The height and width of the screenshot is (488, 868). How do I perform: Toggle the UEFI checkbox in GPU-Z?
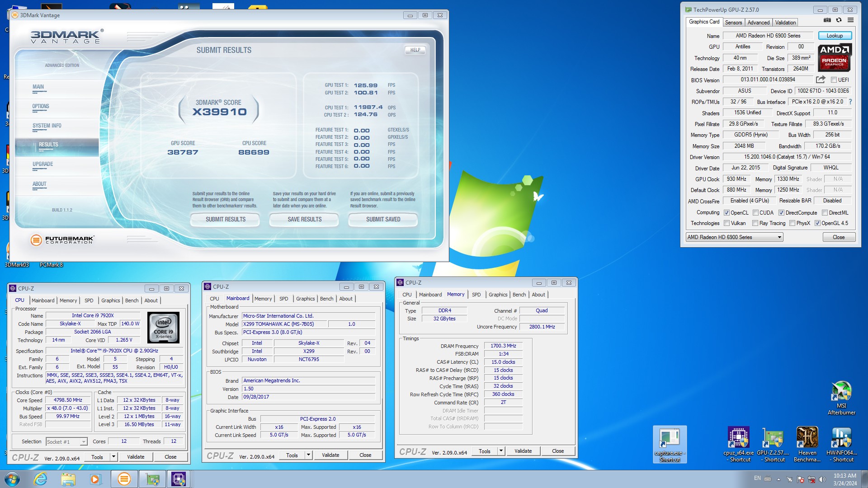click(834, 80)
